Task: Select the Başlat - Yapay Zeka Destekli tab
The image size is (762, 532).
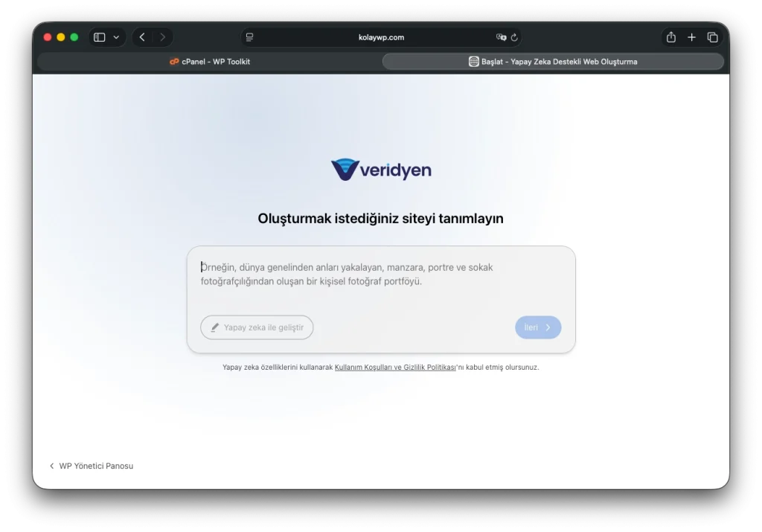Action: [x=553, y=62]
